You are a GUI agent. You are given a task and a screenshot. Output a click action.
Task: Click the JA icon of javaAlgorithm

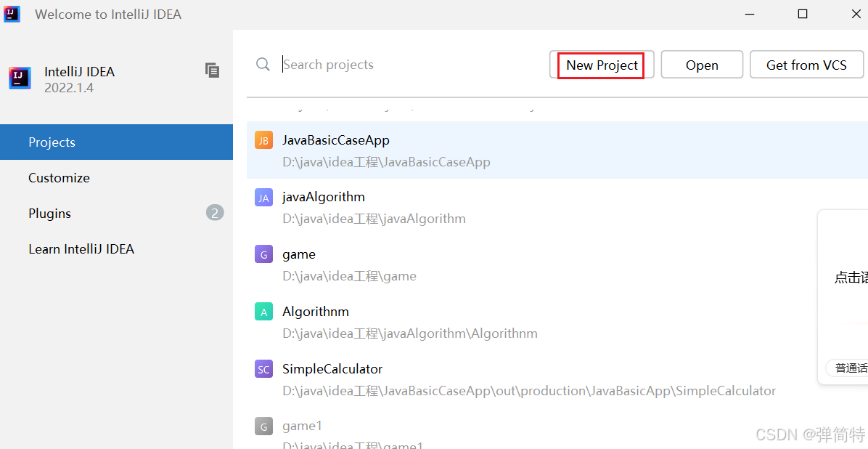point(263,198)
